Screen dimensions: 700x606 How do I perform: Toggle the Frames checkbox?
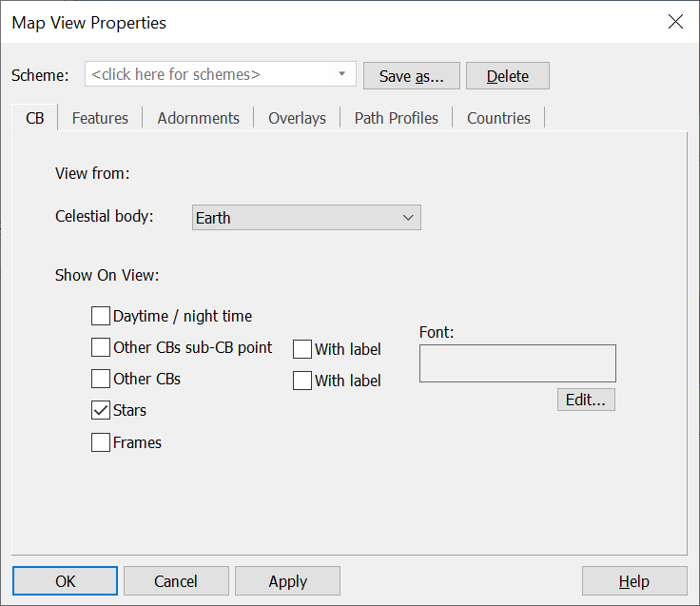coord(101,442)
